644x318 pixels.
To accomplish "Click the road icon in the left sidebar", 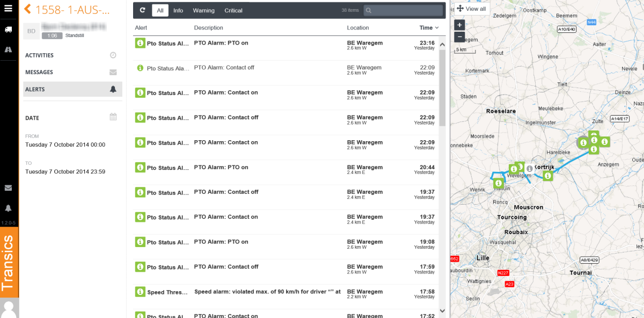I will point(8,49).
